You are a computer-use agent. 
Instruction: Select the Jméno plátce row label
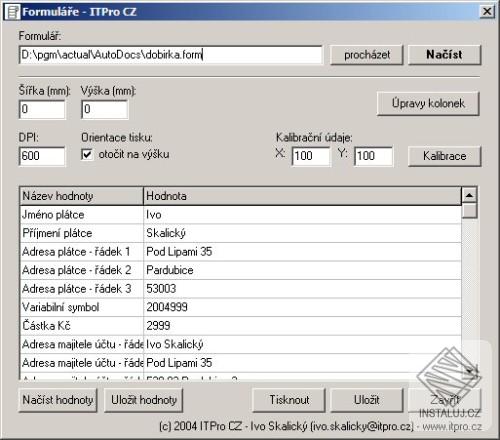tap(82, 215)
